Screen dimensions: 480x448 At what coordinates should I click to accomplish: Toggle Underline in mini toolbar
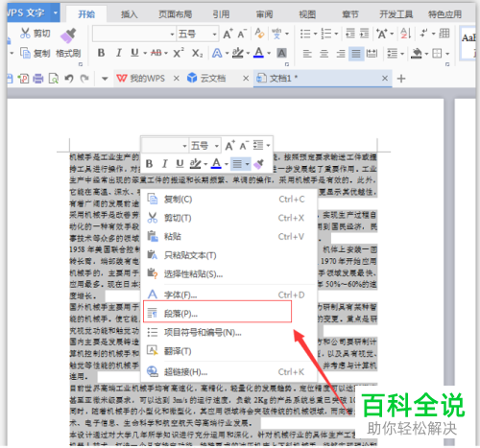pos(180,164)
